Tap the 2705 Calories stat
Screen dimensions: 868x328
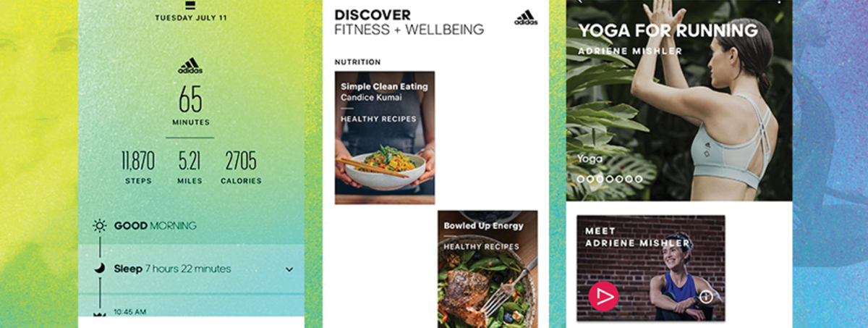click(242, 168)
